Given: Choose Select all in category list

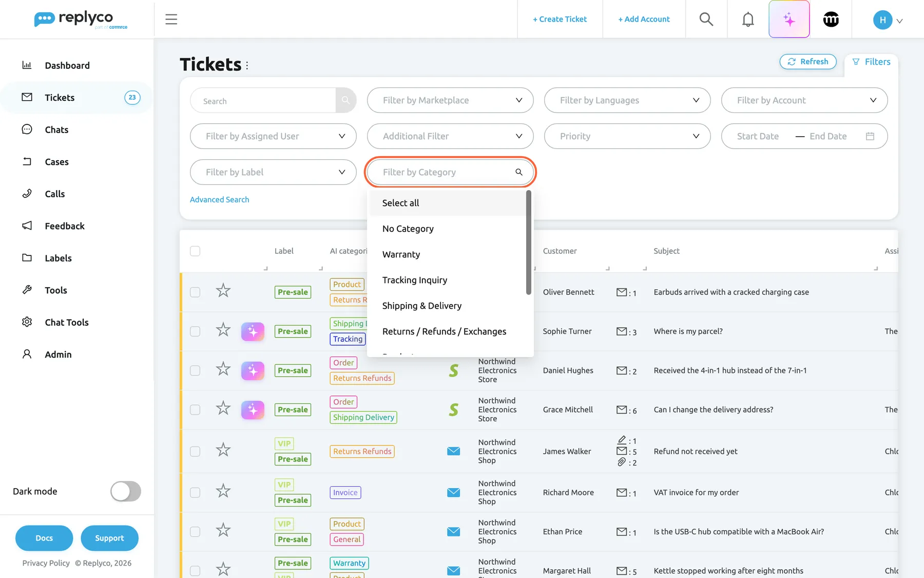Looking at the screenshot, I should (447, 203).
